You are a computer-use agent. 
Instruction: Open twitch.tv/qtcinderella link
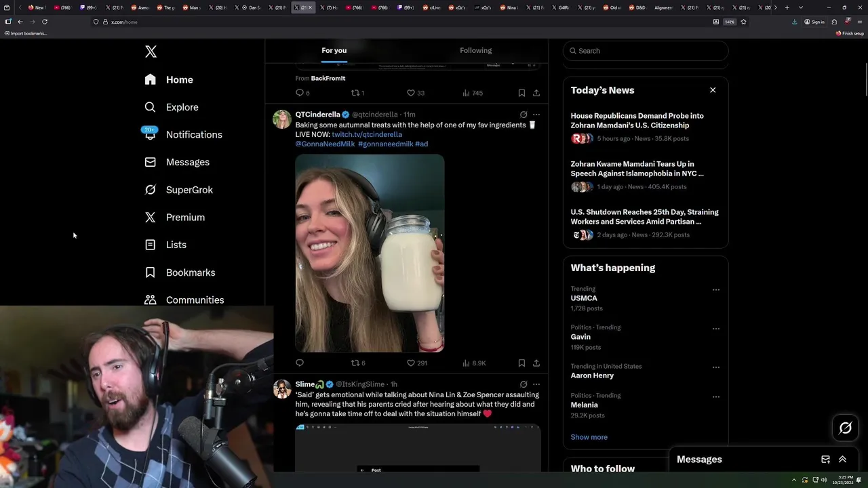tap(367, 134)
